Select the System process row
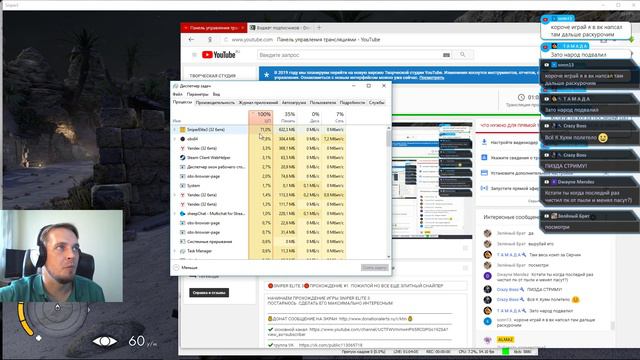640x360 pixels. coord(259,186)
